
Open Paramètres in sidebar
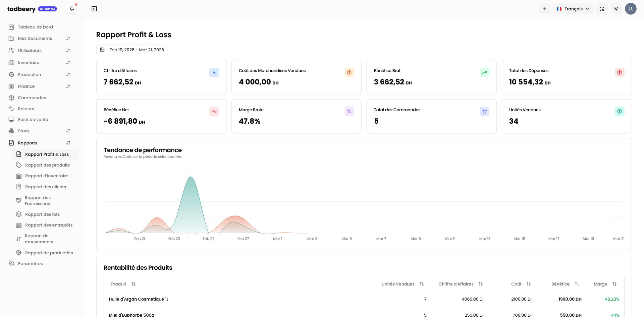tap(30, 263)
